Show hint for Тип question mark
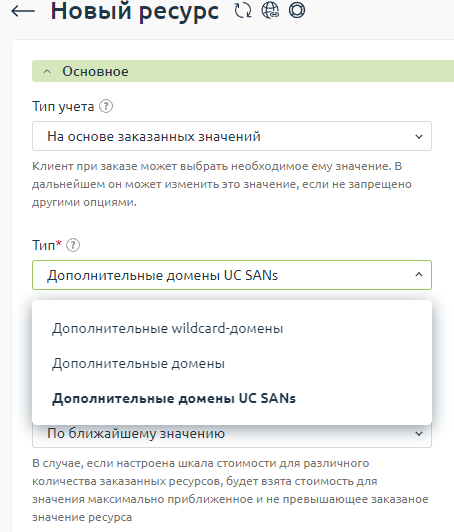 (73, 245)
